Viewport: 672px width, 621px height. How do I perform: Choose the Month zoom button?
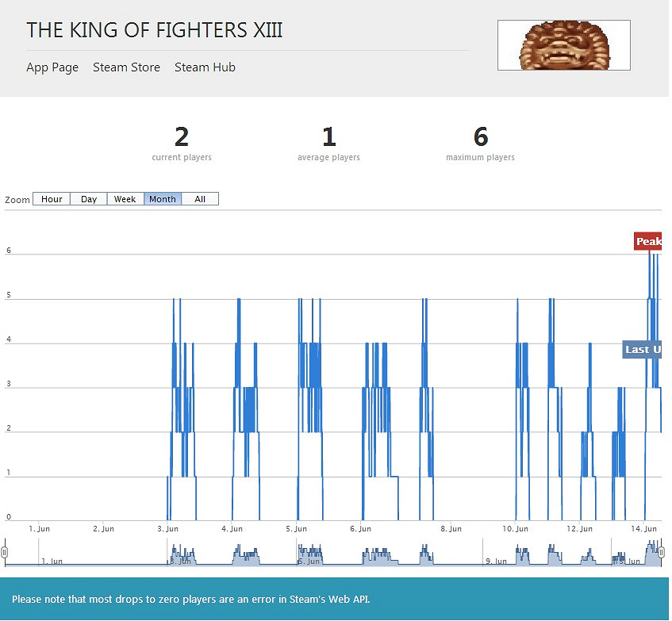click(x=163, y=199)
